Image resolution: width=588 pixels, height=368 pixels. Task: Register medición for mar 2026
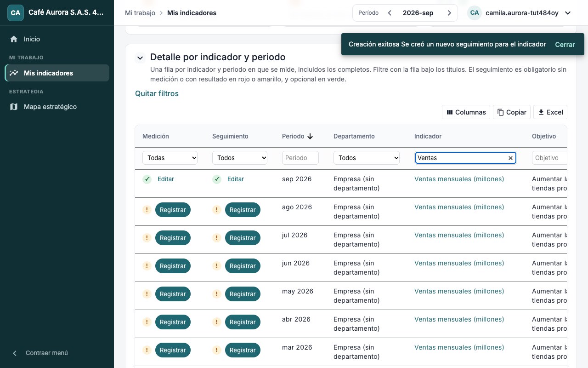pyautogui.click(x=173, y=350)
